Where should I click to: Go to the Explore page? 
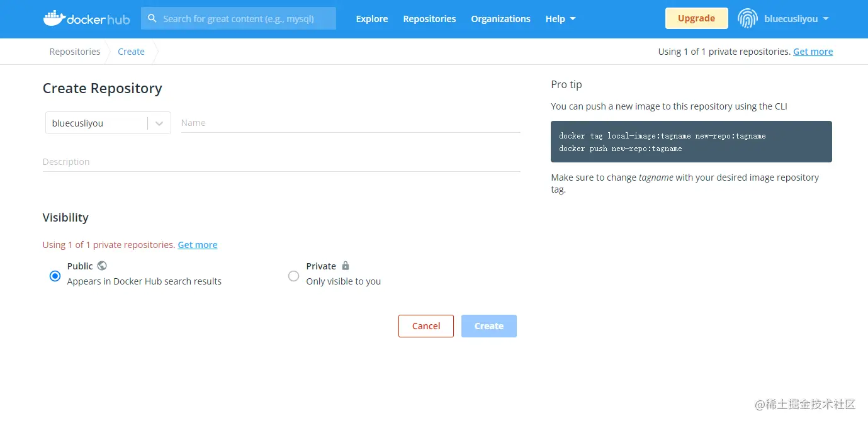[372, 19]
